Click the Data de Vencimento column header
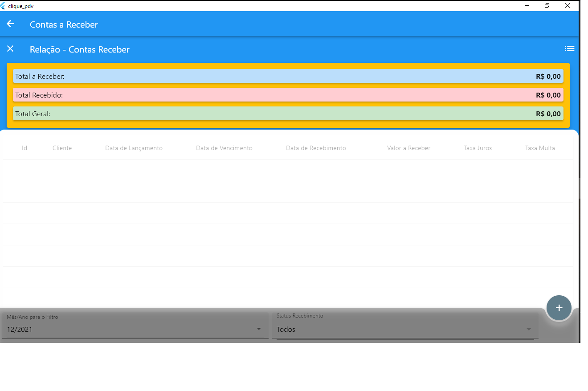This screenshot has height=391, width=588. coord(224,148)
